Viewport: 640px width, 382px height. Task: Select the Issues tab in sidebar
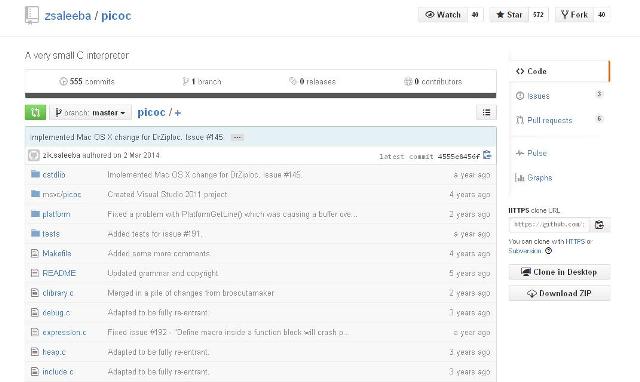[x=560, y=96]
